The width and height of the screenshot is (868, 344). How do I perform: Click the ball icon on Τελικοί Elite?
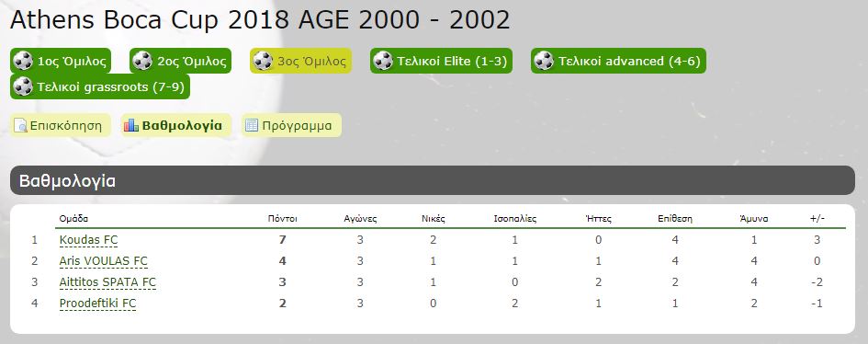coord(383,61)
